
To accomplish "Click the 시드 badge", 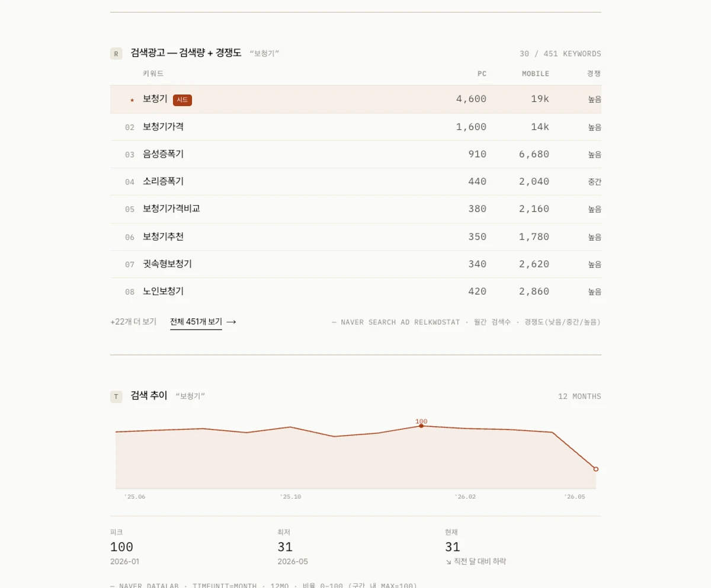I will tap(182, 100).
